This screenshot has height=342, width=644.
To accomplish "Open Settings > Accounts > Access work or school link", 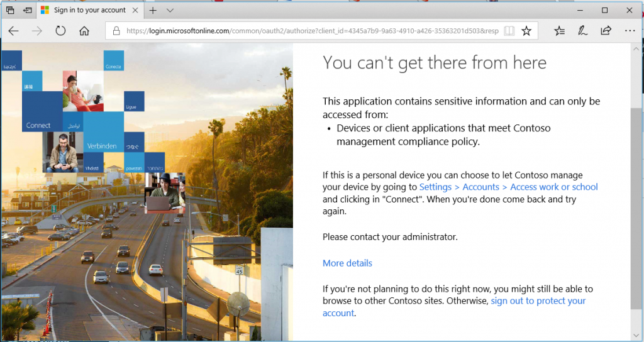I will (x=508, y=187).
